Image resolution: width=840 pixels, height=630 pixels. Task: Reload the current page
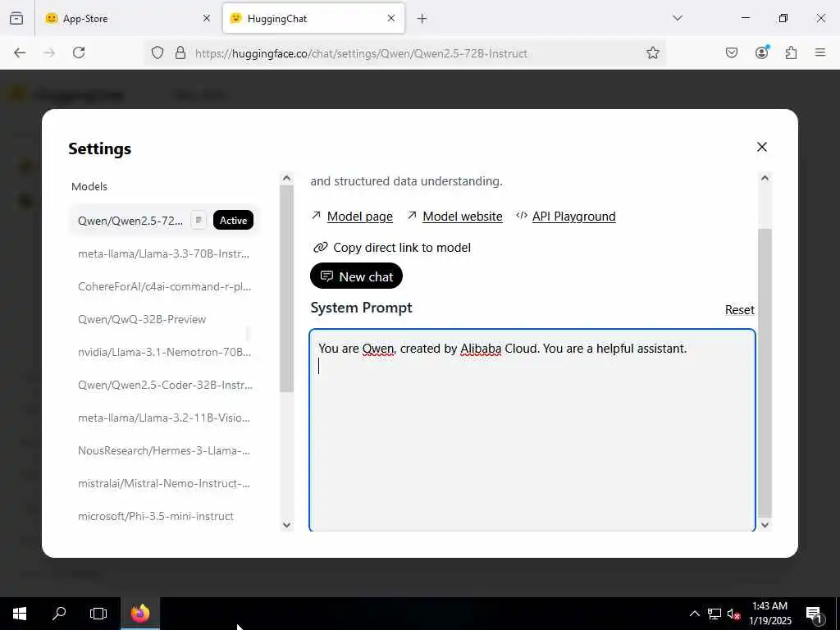(79, 52)
